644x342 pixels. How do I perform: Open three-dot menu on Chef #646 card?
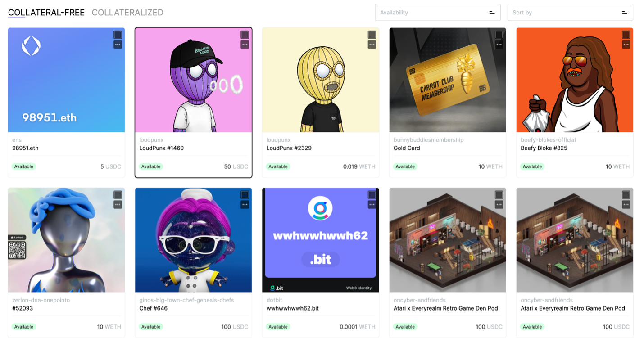245,205
